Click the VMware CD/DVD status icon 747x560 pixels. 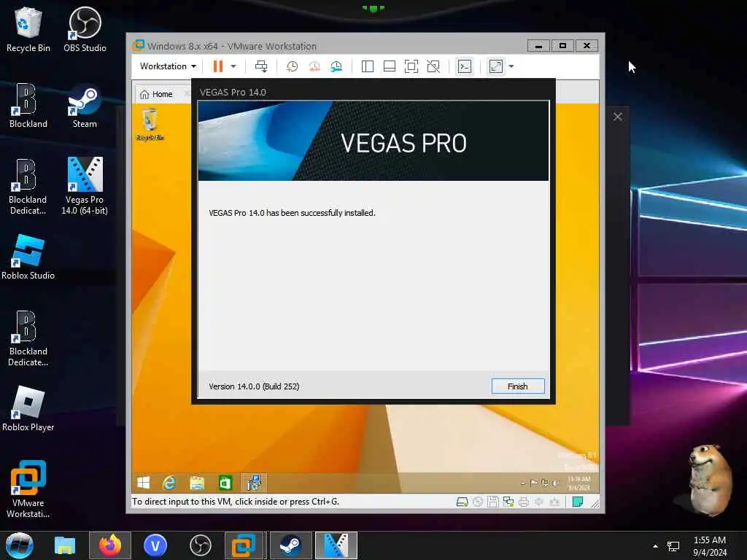pos(478,502)
